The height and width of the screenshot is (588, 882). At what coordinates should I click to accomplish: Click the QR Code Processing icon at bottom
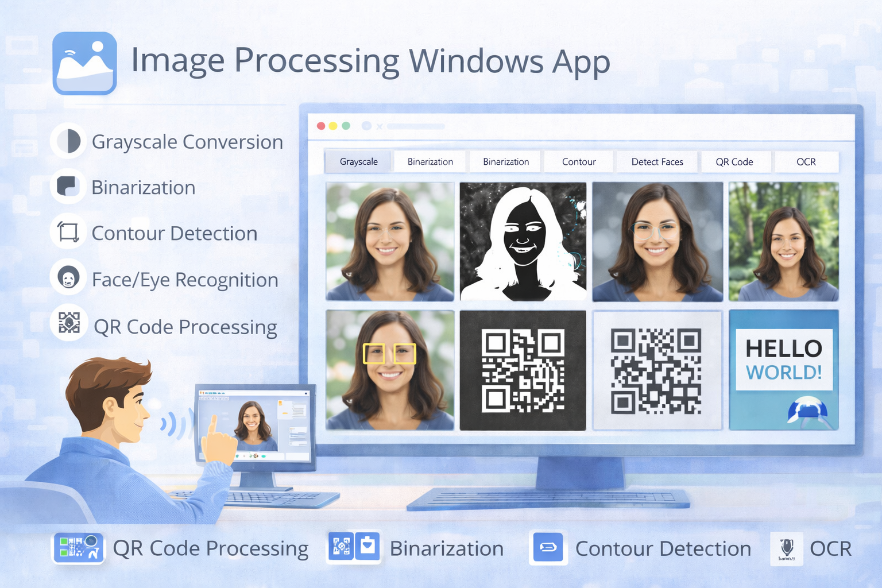point(78,548)
